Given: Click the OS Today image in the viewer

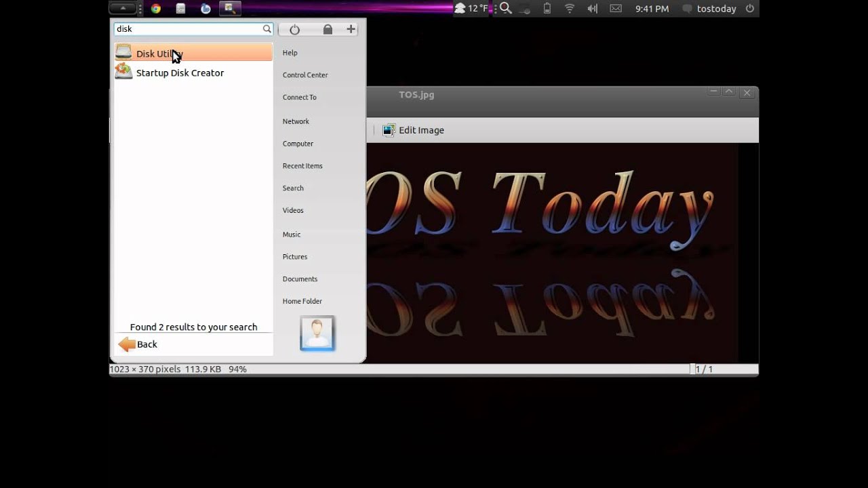Looking at the screenshot, I should click(552, 253).
